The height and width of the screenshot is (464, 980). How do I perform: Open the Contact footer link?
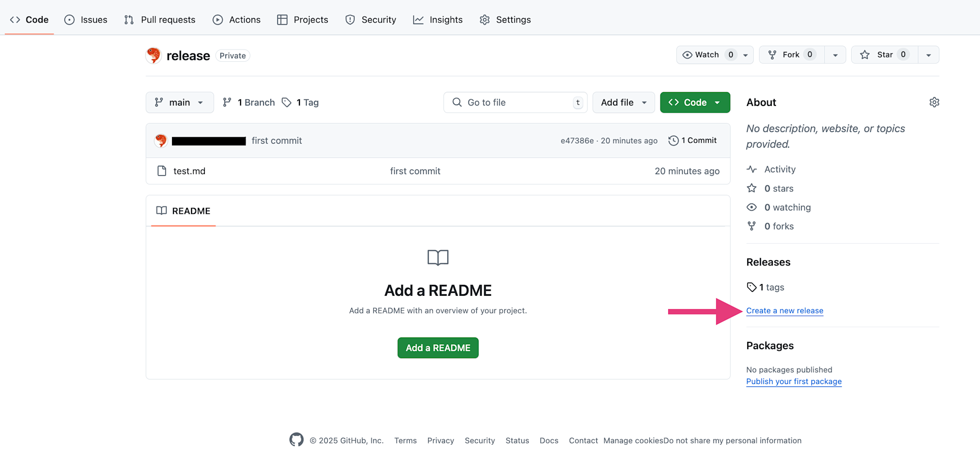583,440
